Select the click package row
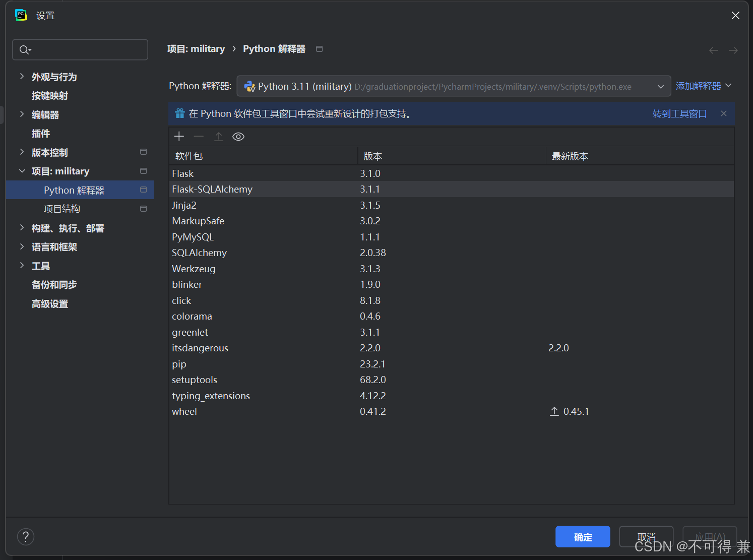 click(452, 300)
